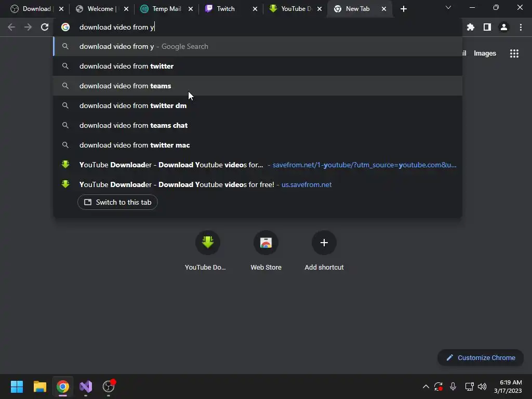The image size is (532, 399).
Task: Close the Welcome tab
Action: point(126,9)
